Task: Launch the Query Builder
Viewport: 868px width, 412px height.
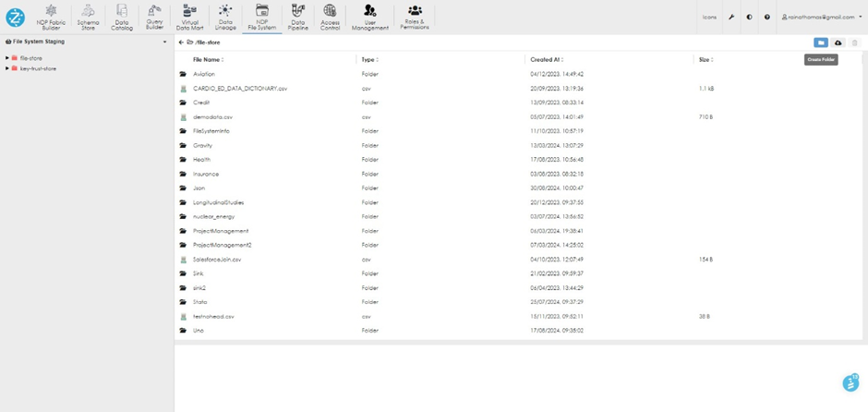Action: coord(154,17)
